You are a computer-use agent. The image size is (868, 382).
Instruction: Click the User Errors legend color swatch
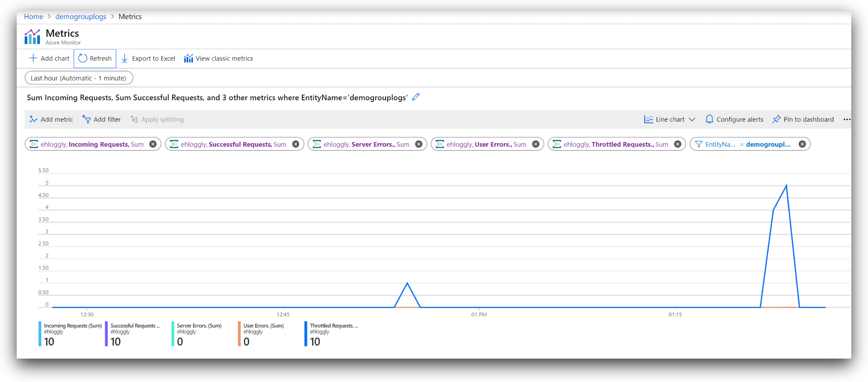pyautogui.click(x=239, y=334)
